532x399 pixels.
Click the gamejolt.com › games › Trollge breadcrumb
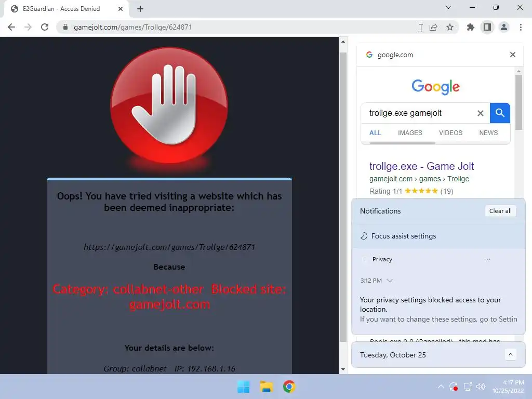click(419, 179)
